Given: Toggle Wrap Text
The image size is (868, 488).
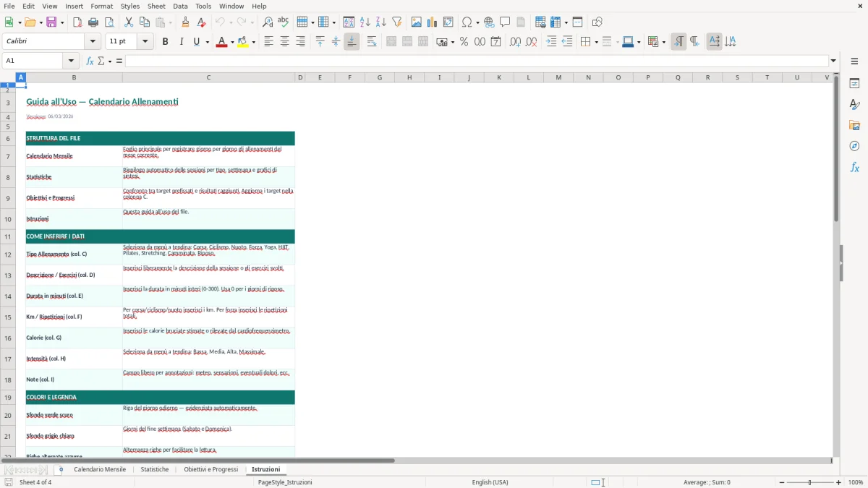Looking at the screenshot, I should pyautogui.click(x=371, y=42).
